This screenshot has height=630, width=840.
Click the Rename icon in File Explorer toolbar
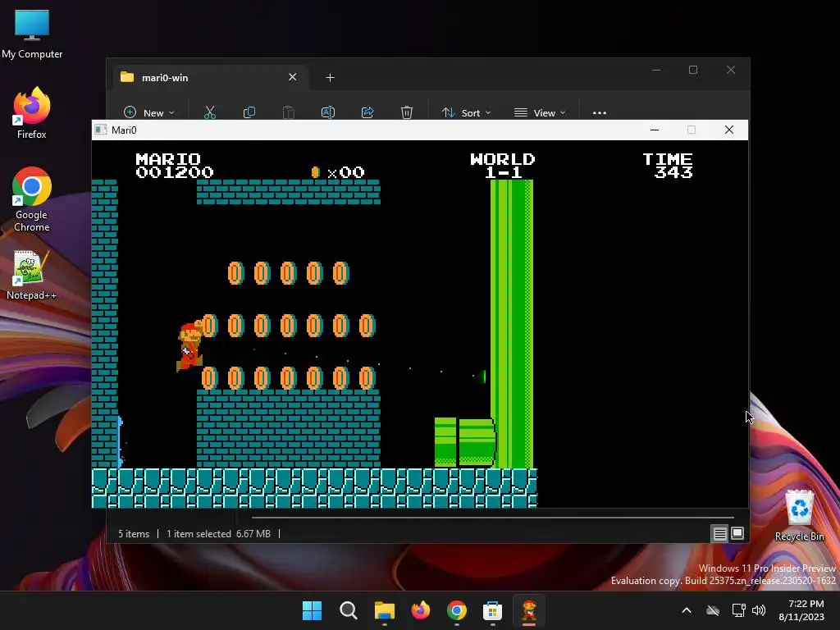(328, 112)
